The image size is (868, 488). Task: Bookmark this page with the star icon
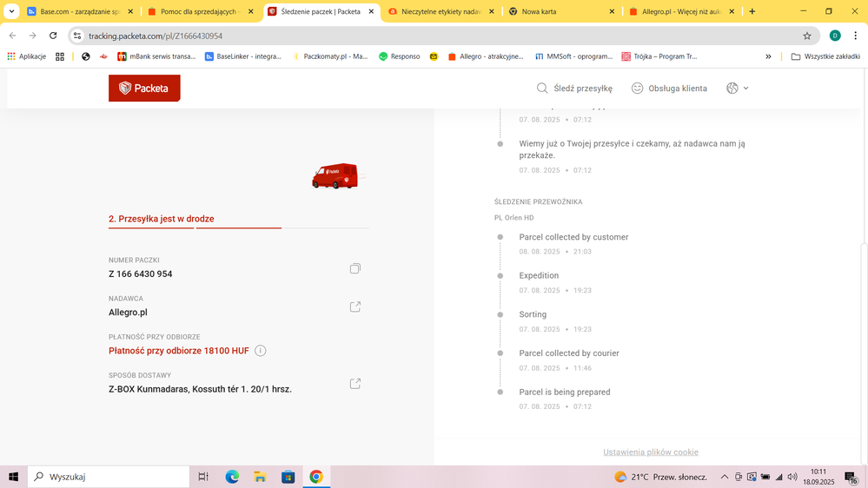tap(807, 36)
